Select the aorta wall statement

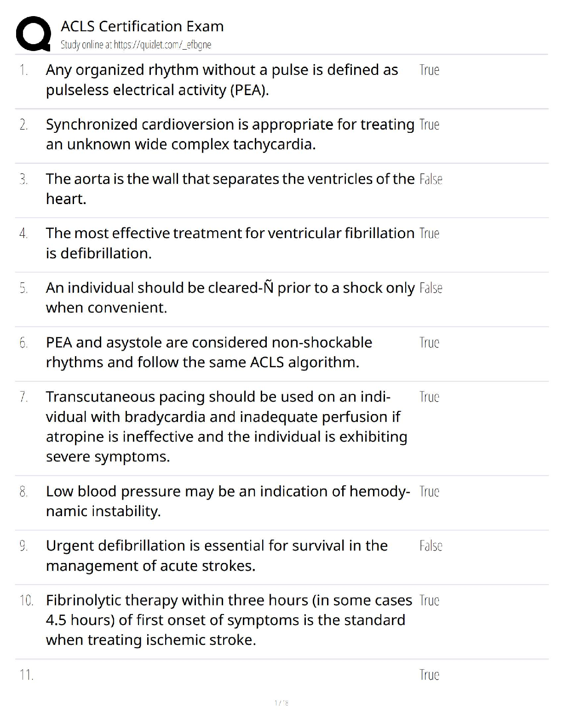(230, 188)
